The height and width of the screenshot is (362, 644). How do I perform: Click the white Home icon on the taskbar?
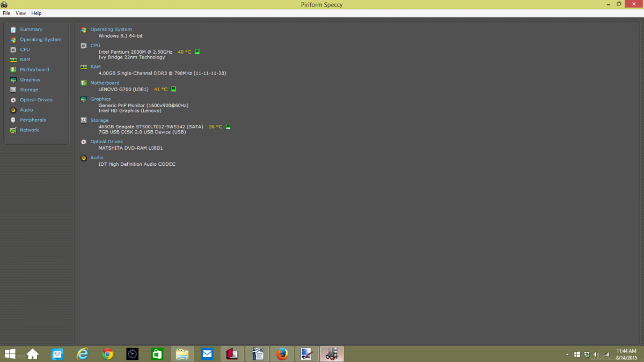33,354
